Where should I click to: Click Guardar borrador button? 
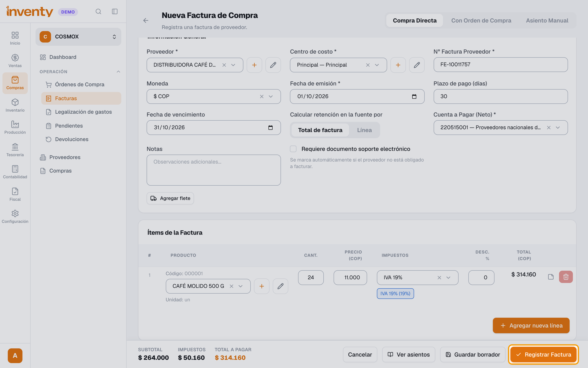click(x=473, y=355)
